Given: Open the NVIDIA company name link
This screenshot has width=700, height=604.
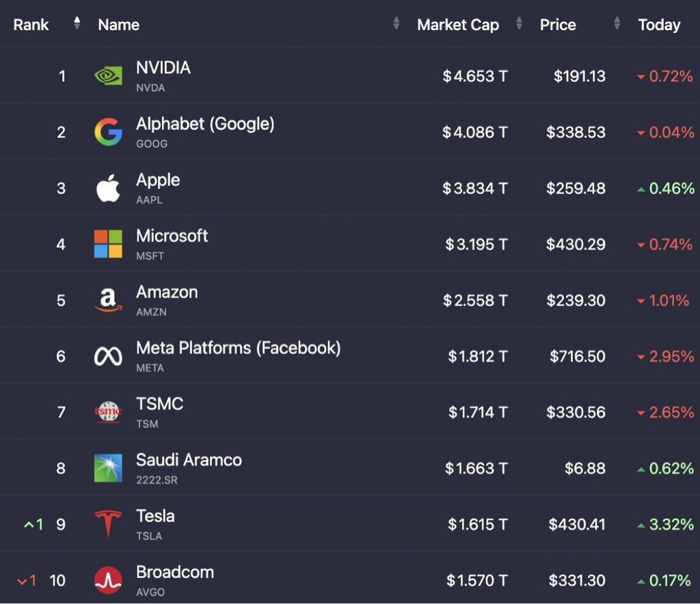Looking at the screenshot, I should [163, 68].
